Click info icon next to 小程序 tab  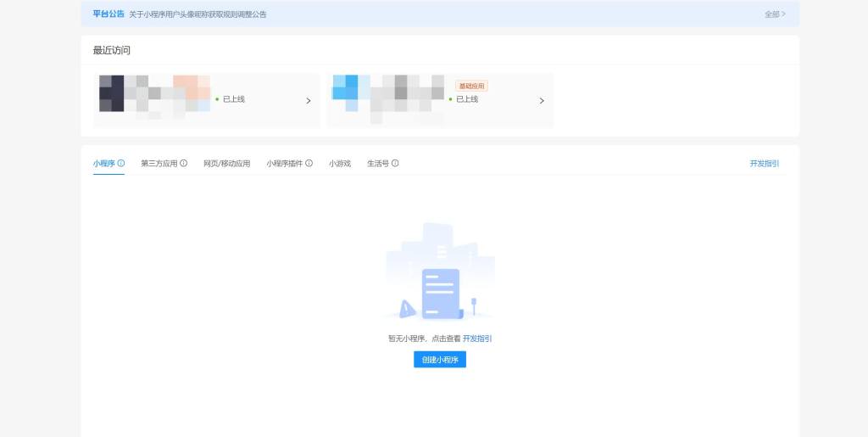tap(121, 163)
